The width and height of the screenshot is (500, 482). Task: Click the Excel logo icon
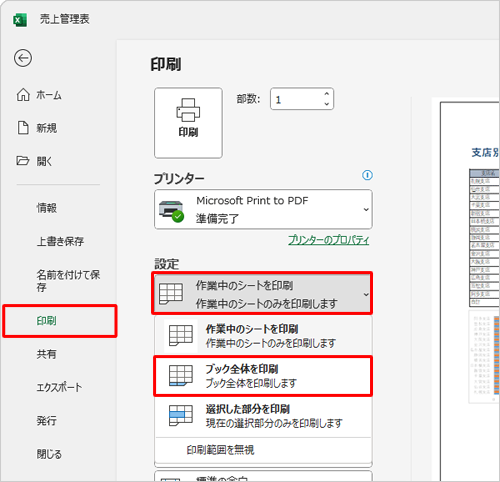click(20, 20)
